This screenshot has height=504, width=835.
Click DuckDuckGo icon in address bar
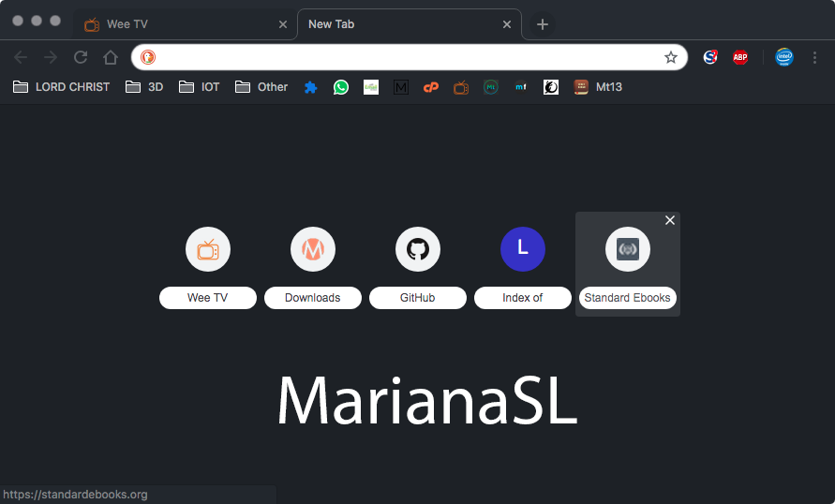148,57
